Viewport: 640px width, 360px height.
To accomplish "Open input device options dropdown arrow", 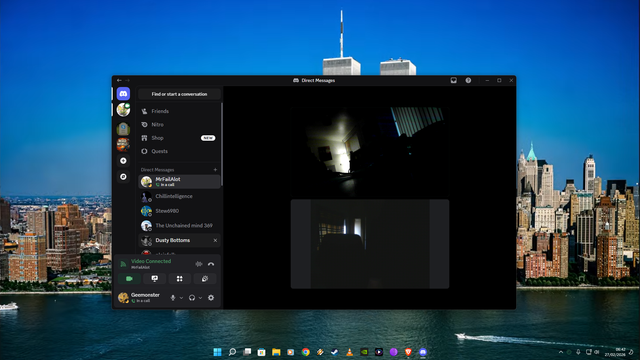I will (181, 298).
